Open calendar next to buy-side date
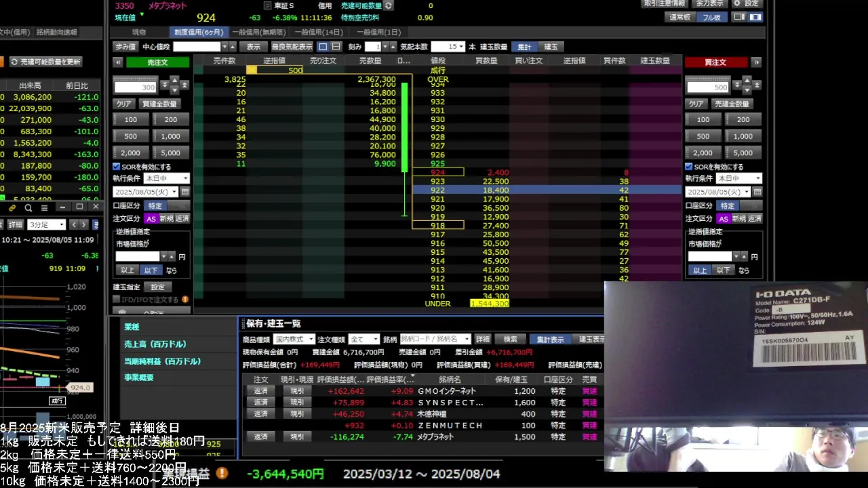The image size is (868, 488). (x=757, y=192)
